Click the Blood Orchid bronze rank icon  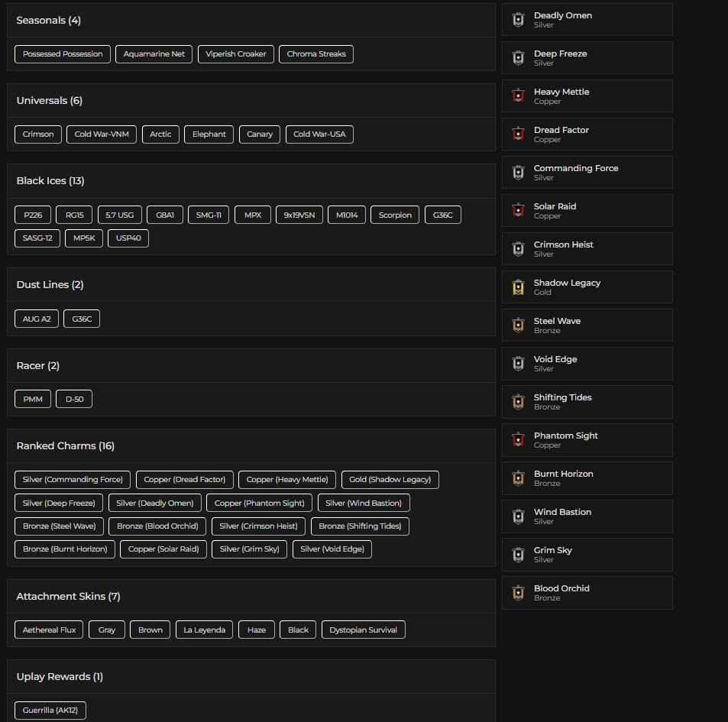click(518, 593)
